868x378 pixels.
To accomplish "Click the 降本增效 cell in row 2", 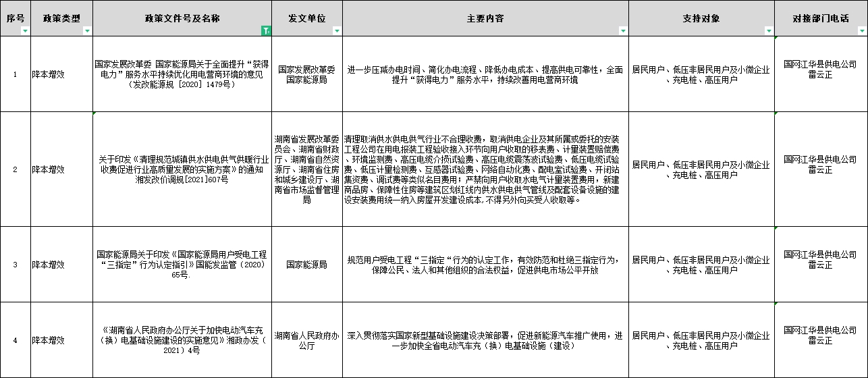I will click(x=61, y=169).
